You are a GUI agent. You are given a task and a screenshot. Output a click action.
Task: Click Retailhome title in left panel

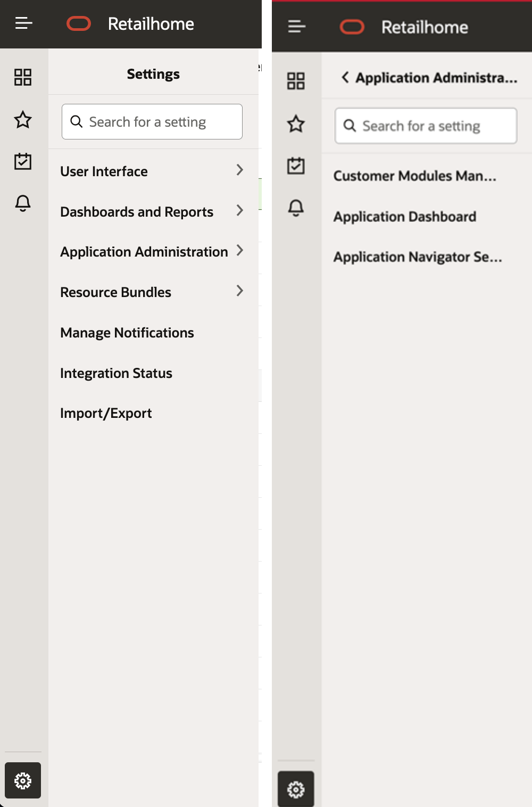[x=151, y=24]
